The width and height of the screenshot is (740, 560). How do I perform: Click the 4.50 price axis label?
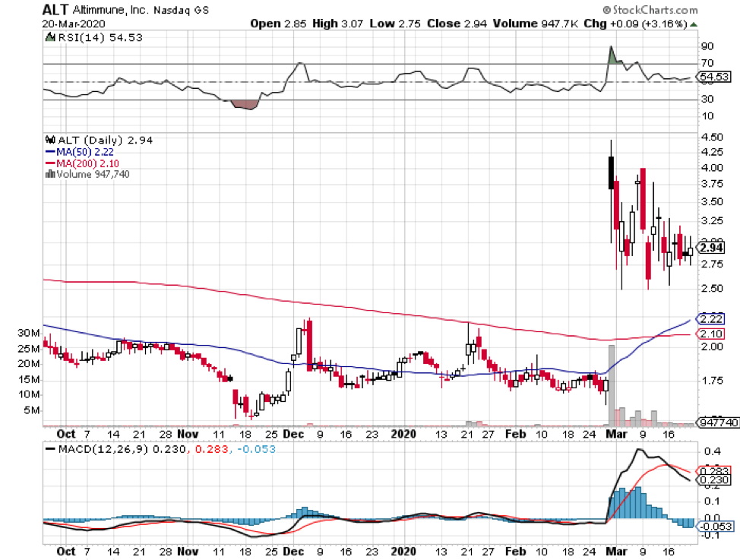712,137
